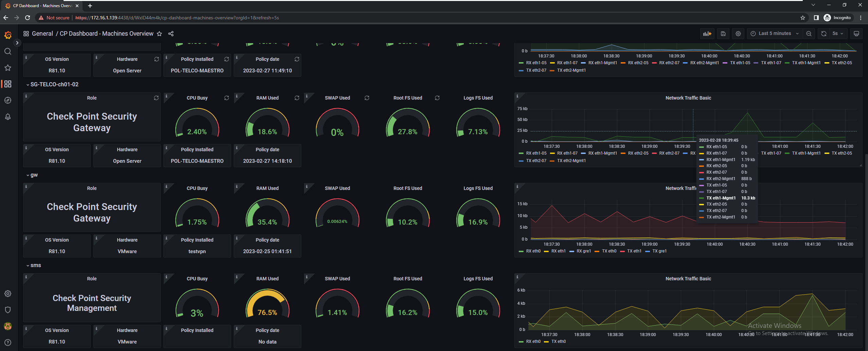Collapse the SG-TELCO-ch01-02 row
The height and width of the screenshot is (351, 868).
[x=52, y=84]
